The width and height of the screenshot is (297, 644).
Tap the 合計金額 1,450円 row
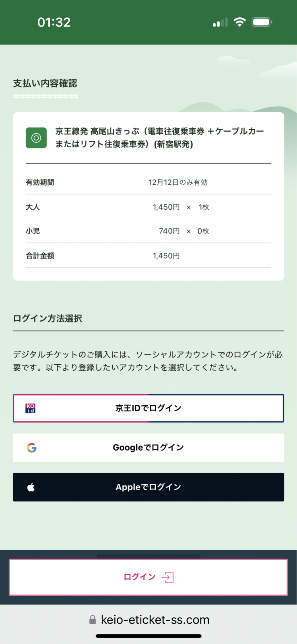pos(148,256)
